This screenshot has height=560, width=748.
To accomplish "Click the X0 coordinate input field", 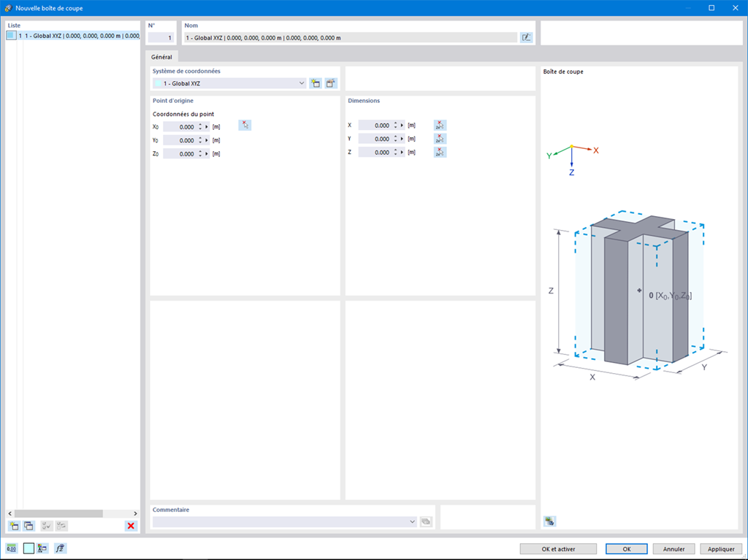I will 180,127.
